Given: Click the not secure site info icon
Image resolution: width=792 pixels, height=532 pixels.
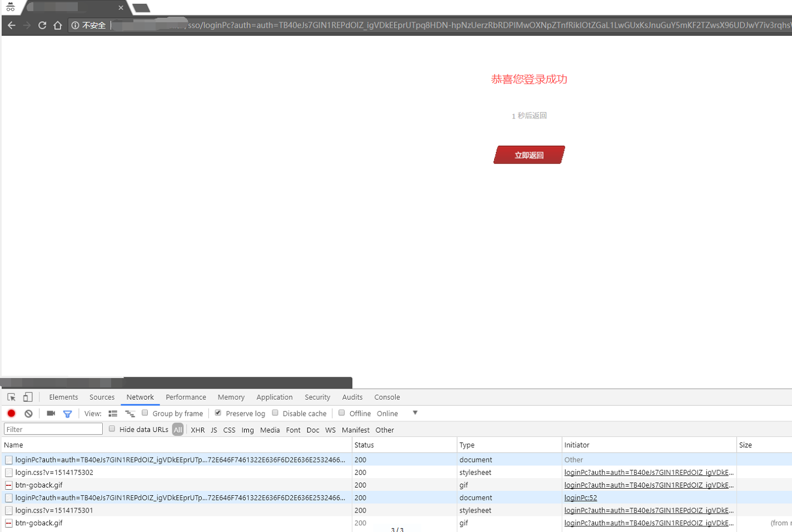Looking at the screenshot, I should click(x=76, y=25).
